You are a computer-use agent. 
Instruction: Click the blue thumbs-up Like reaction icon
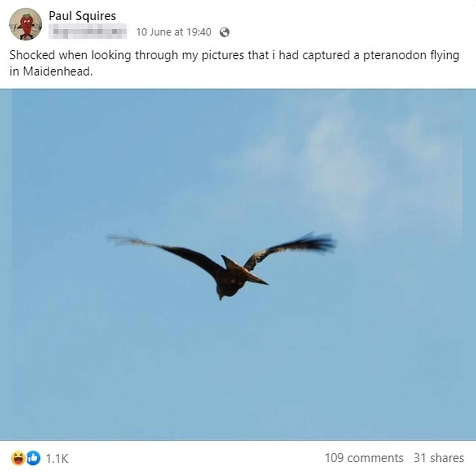click(x=33, y=458)
